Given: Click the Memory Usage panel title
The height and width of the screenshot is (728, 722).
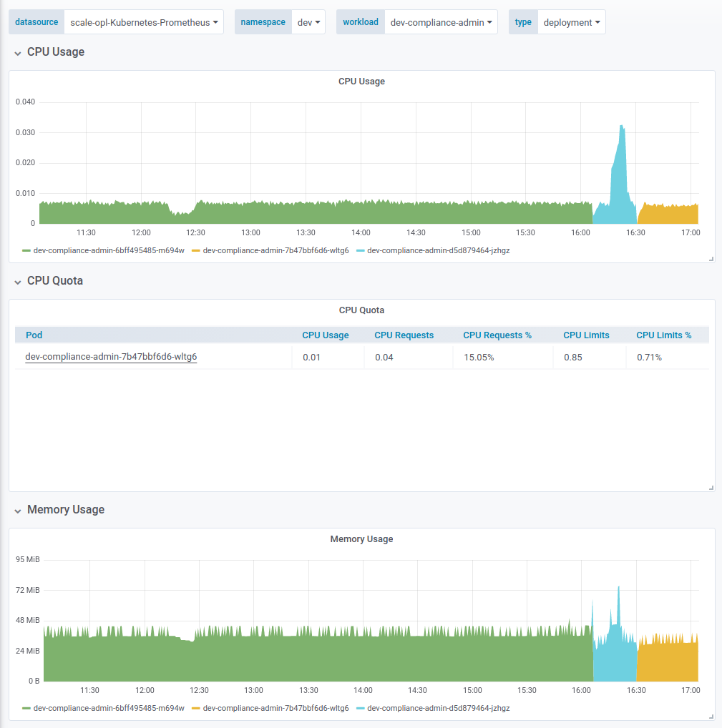Looking at the screenshot, I should pos(361,539).
